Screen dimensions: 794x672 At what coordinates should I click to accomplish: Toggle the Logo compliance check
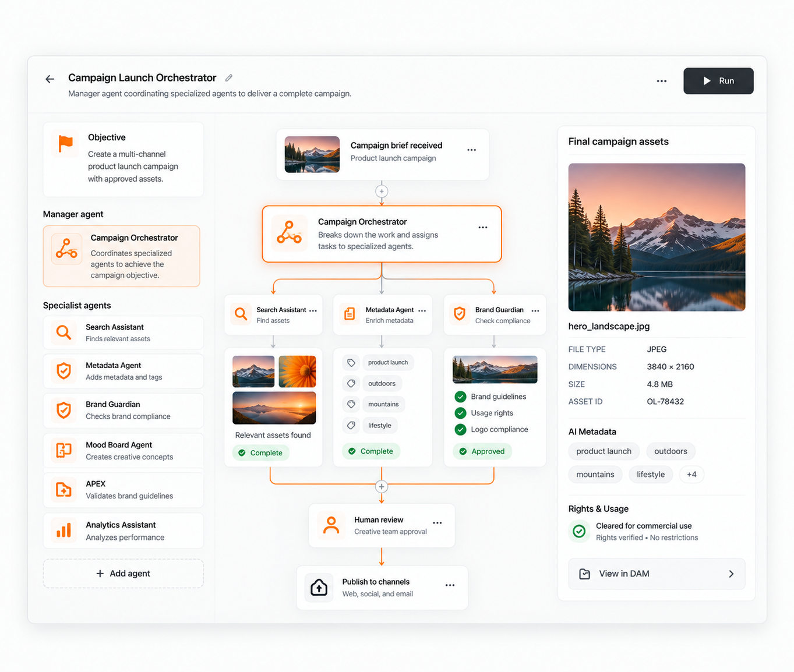click(x=460, y=429)
